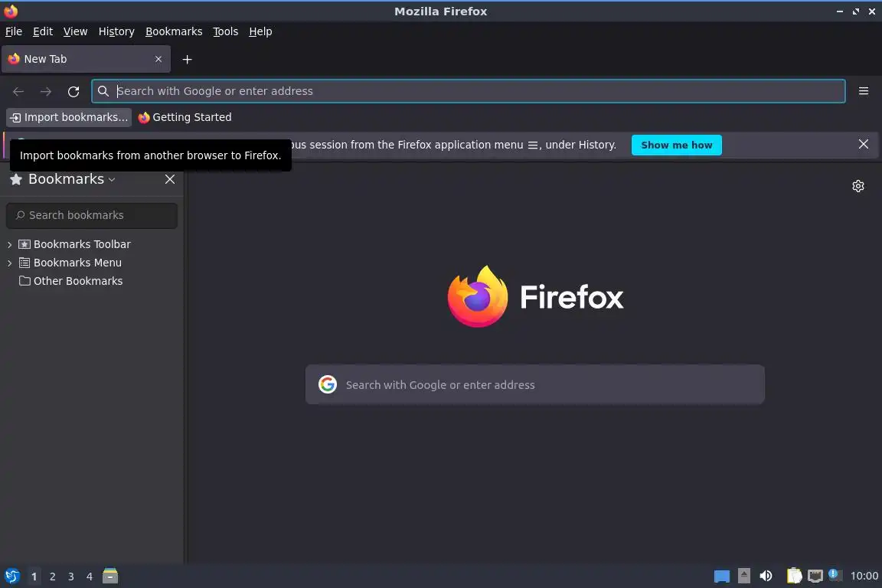Select the New Tab tab
882x588 pixels.
tap(86, 59)
